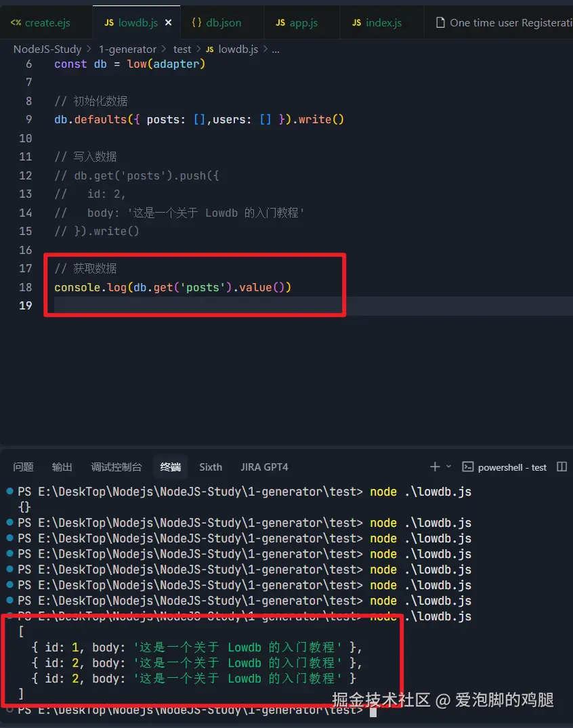Click the '// 获取数据' comment
This screenshot has width=573, height=728.
(x=85, y=268)
